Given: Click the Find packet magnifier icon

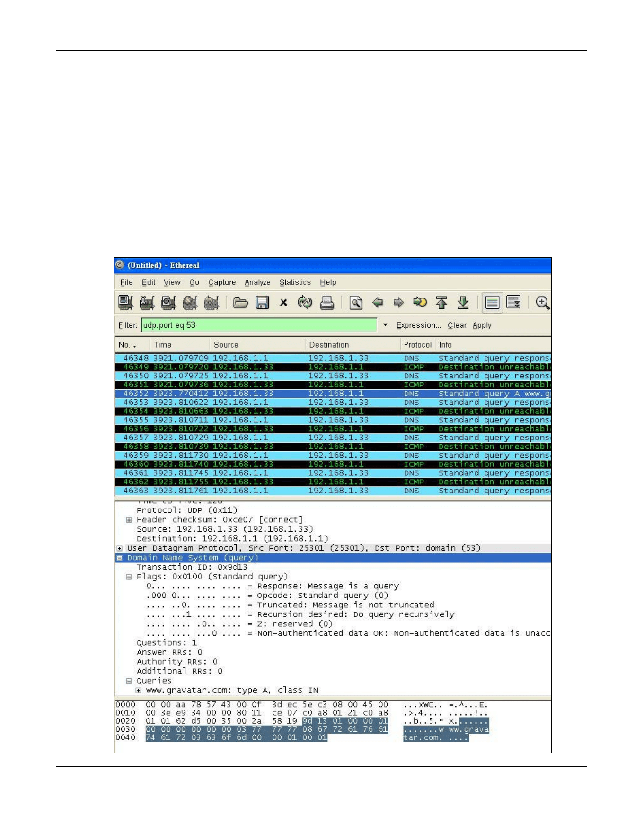Looking at the screenshot, I should (x=356, y=303).
